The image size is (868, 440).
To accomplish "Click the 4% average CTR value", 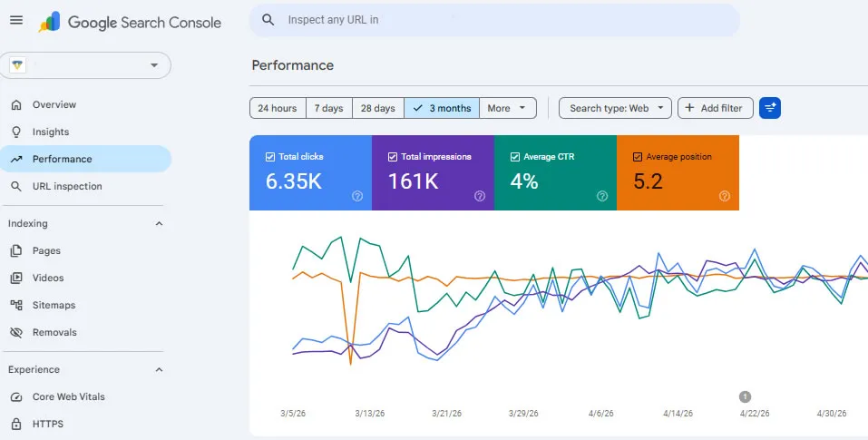I will pos(524,181).
